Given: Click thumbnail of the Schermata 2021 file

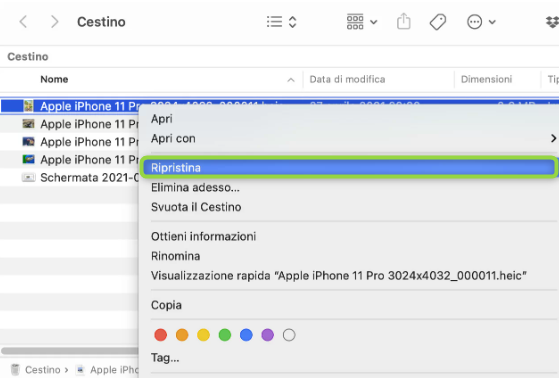Looking at the screenshot, I should (x=29, y=177).
